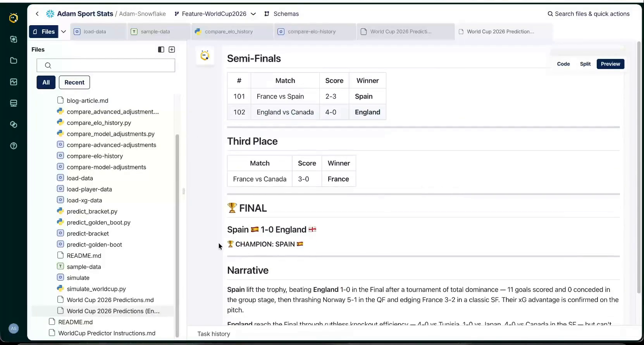Open Search files & quick actions
The height and width of the screenshot is (345, 644).
[589, 14]
